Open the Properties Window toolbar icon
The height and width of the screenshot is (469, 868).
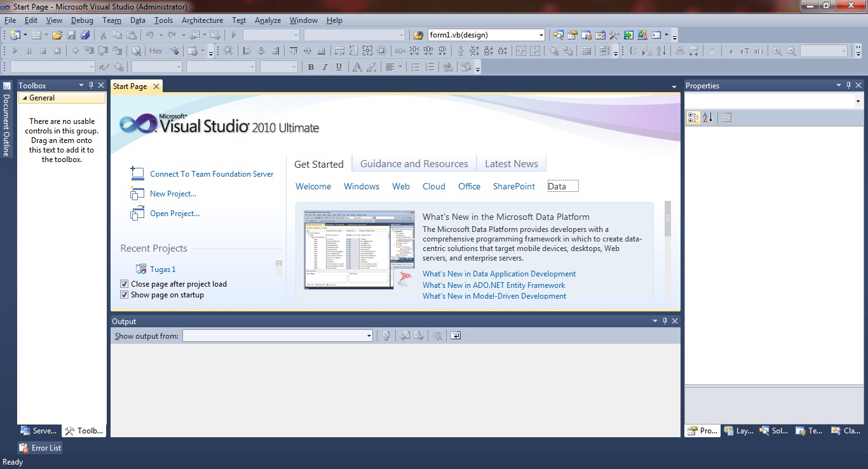573,35
